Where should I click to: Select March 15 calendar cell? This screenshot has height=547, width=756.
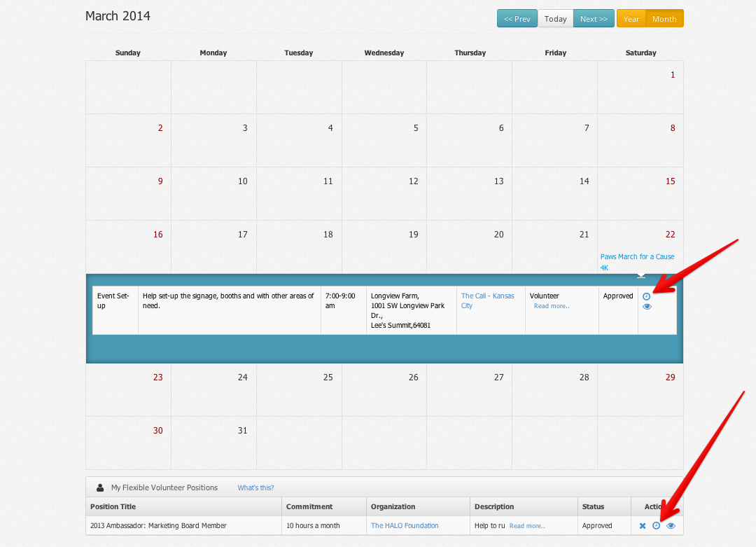pos(640,193)
